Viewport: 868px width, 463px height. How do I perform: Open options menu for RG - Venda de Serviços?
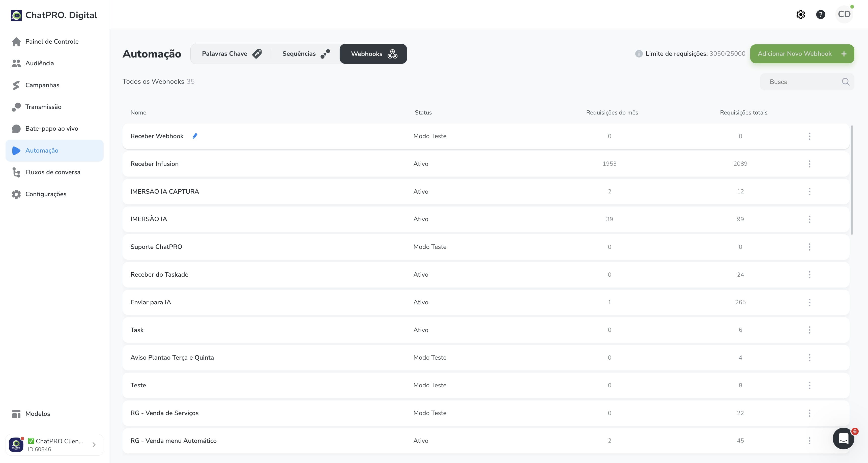[x=809, y=413]
